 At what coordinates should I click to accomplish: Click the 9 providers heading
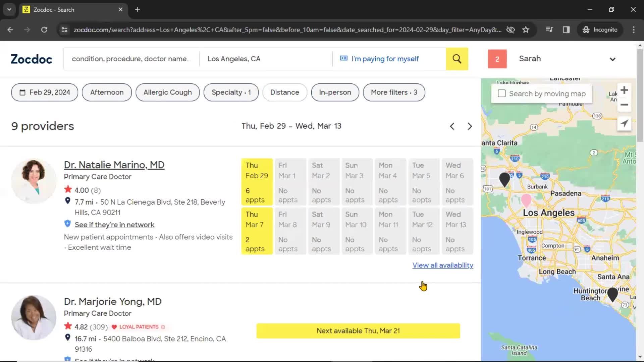[43, 126]
